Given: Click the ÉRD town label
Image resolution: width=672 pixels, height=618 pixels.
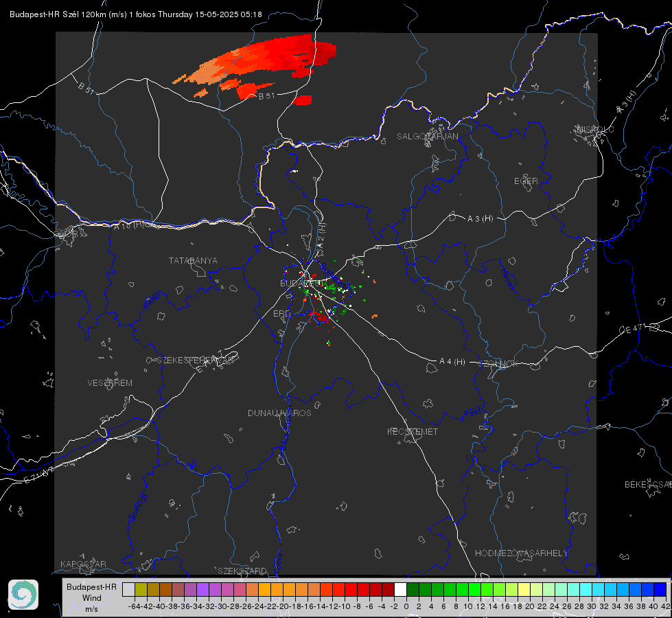Looking at the screenshot, I should click(281, 314).
